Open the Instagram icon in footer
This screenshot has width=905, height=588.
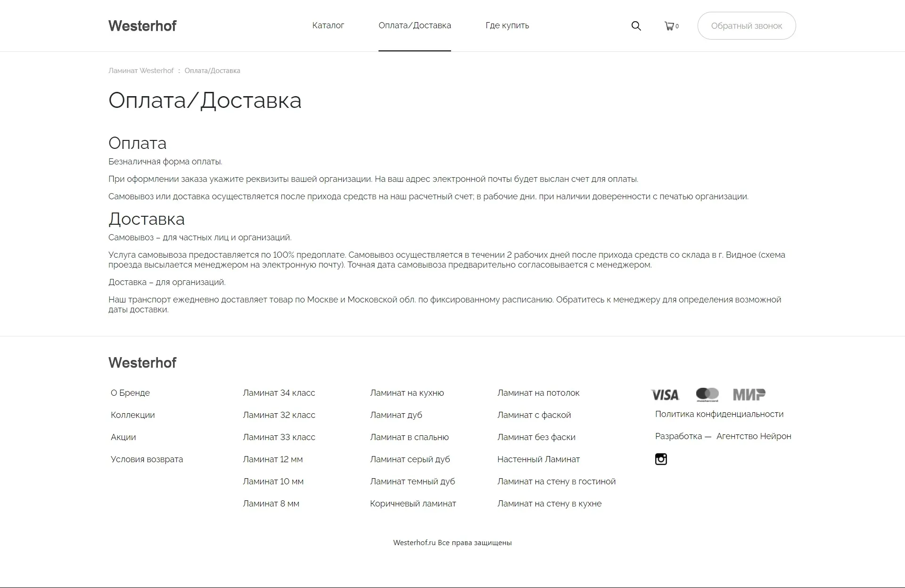coord(661,459)
